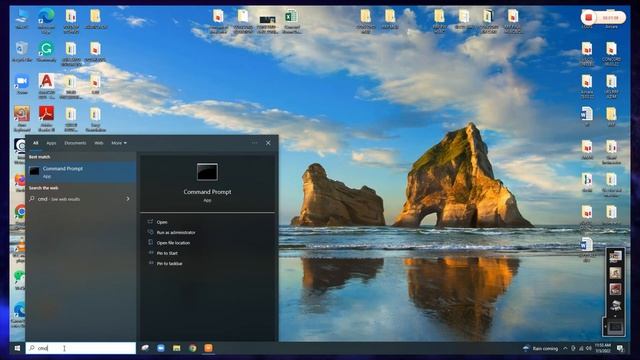Screen dimensions: 640x360
Task: Click the Command Prompt icon in best match
Action: [34, 171]
